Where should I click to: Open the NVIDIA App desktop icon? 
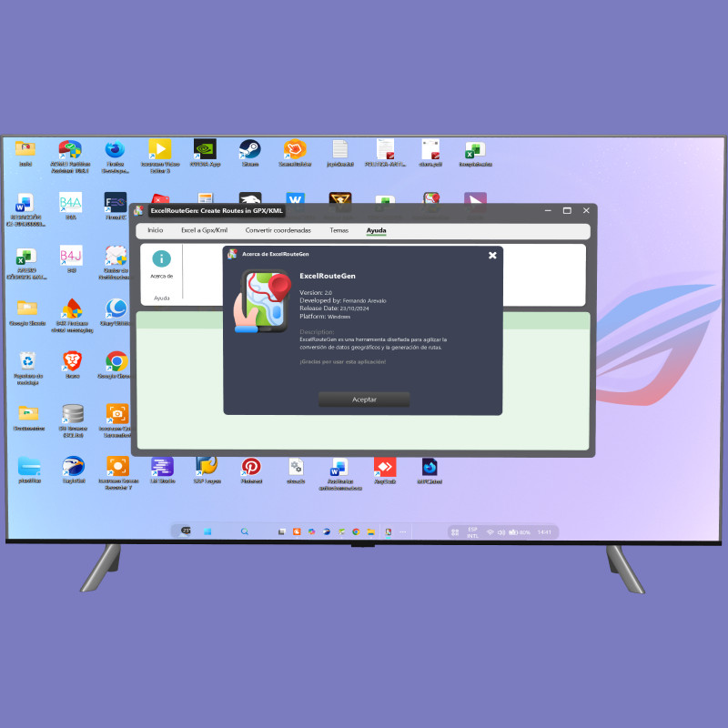tap(205, 150)
